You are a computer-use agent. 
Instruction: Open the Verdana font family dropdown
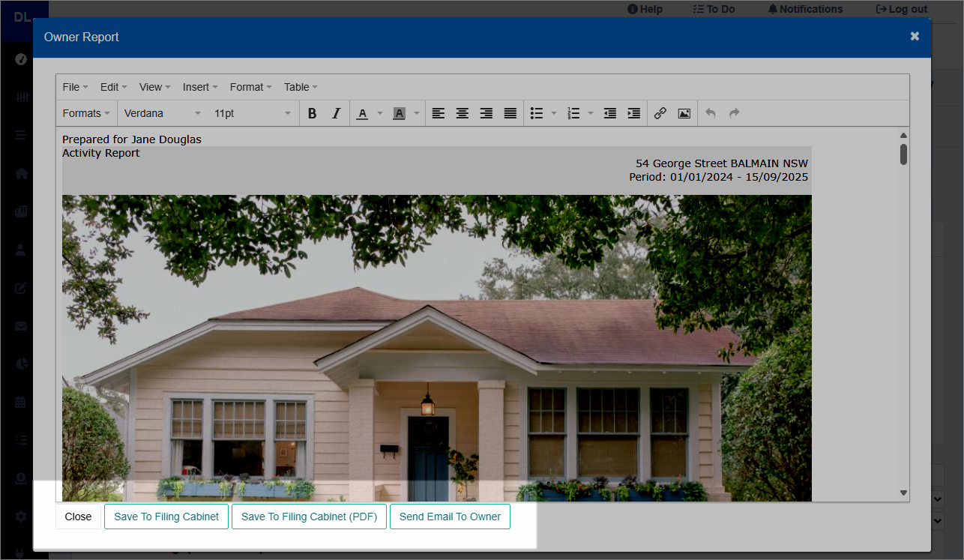click(x=163, y=113)
